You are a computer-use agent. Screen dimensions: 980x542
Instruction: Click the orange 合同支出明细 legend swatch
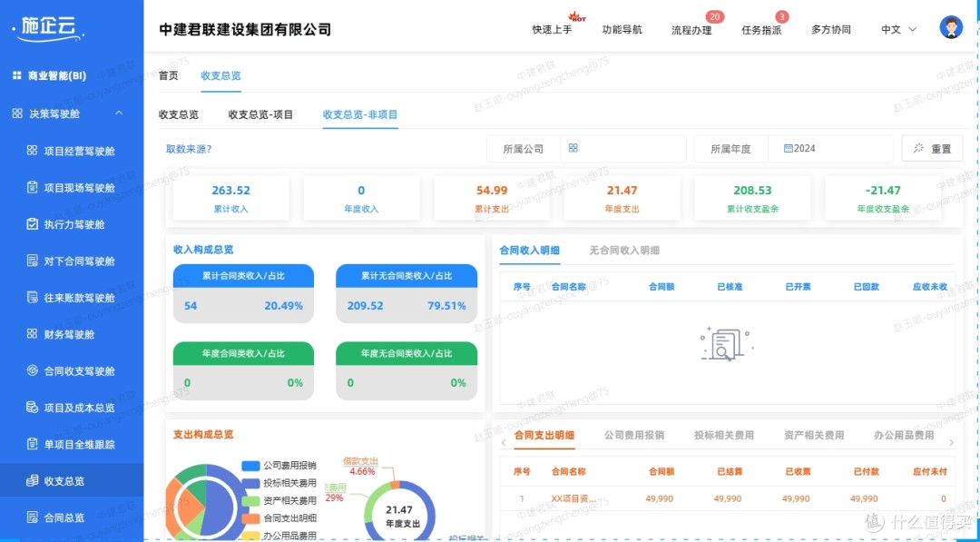click(250, 518)
